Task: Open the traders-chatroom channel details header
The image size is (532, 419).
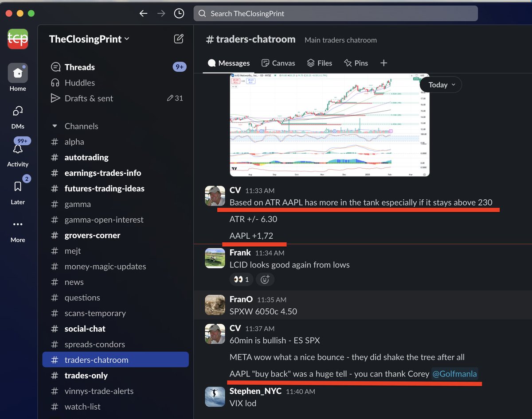Action: 251,39
